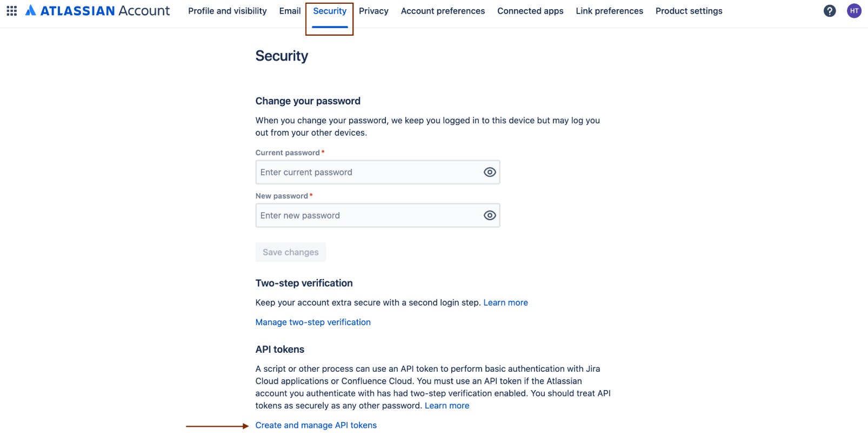Follow Create and manage API tokens link
The height and width of the screenshot is (442, 868).
(x=316, y=425)
